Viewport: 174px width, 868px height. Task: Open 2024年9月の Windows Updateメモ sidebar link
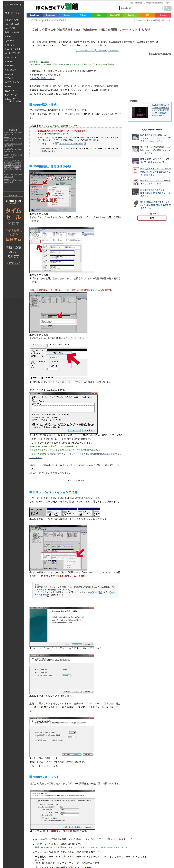13,133
